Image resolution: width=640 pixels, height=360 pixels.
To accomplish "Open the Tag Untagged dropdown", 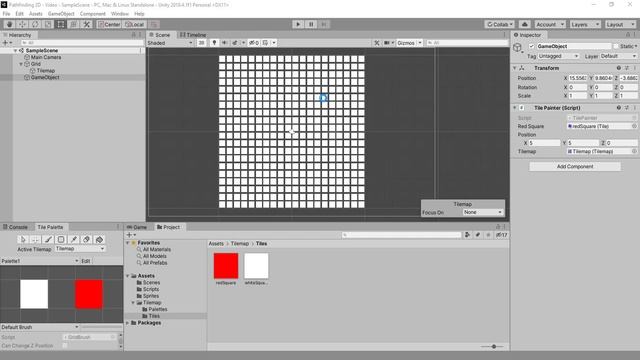I will pos(558,56).
